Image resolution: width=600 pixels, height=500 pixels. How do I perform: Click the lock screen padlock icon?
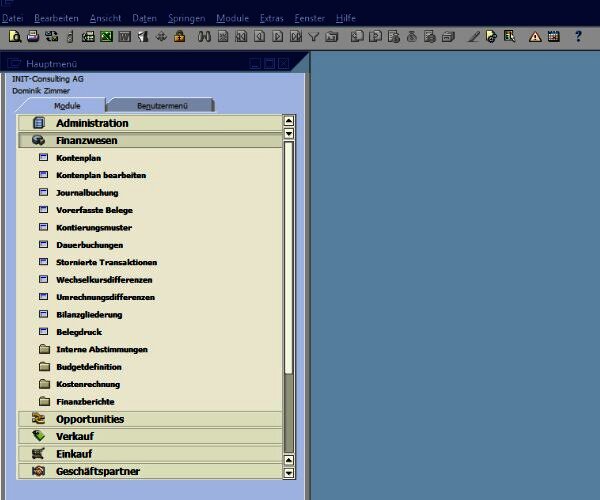pos(179,37)
